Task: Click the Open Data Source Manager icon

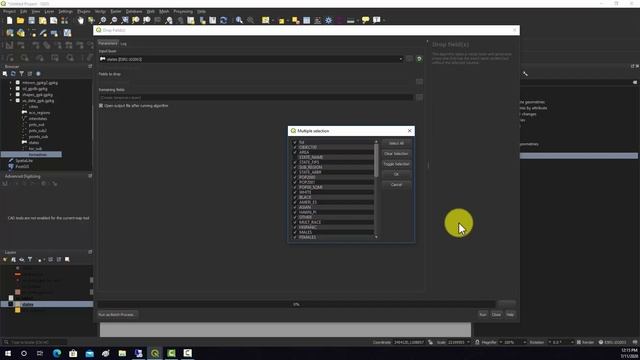Action: [10, 33]
